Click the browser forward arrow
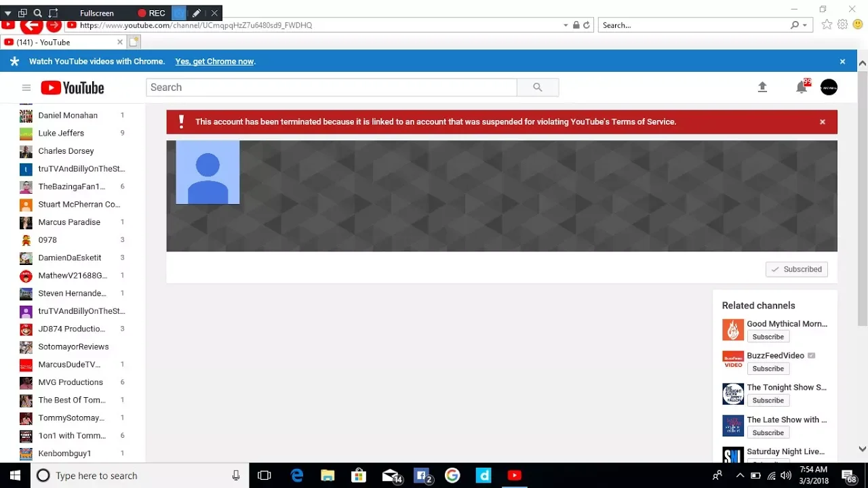868x488 pixels. coord(54,25)
